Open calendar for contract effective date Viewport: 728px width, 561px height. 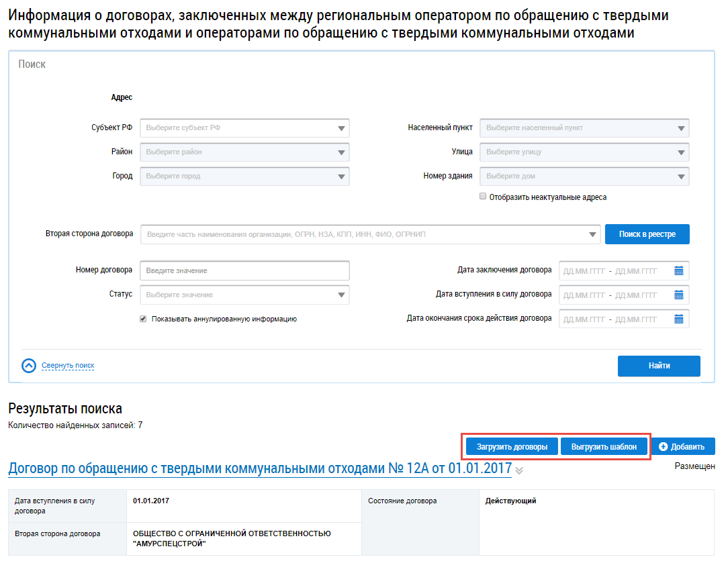click(x=678, y=295)
